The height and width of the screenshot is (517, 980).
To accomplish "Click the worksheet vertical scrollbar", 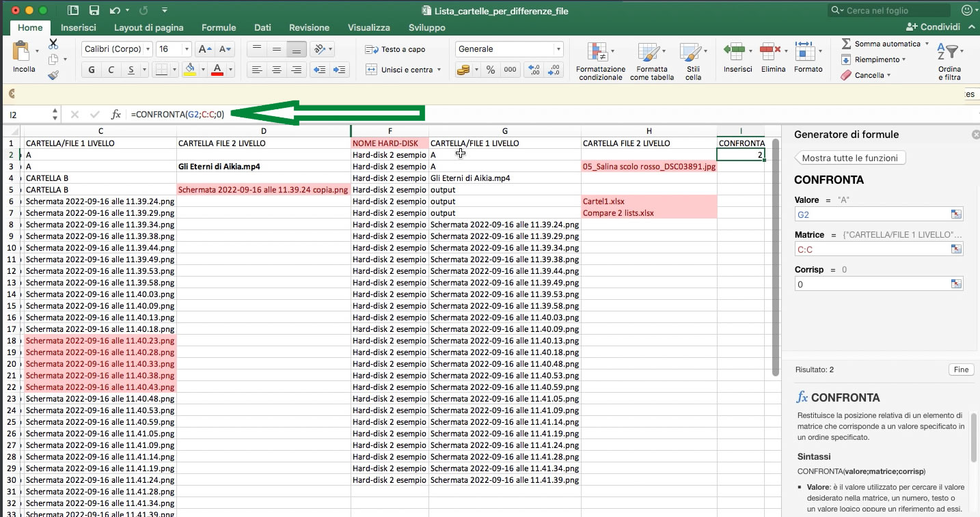I will point(775,257).
